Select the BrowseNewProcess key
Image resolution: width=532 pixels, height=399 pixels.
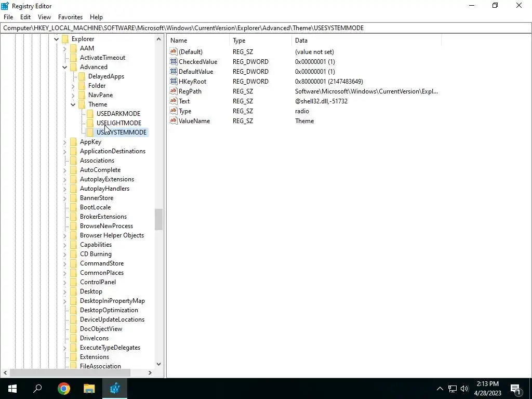click(x=106, y=226)
